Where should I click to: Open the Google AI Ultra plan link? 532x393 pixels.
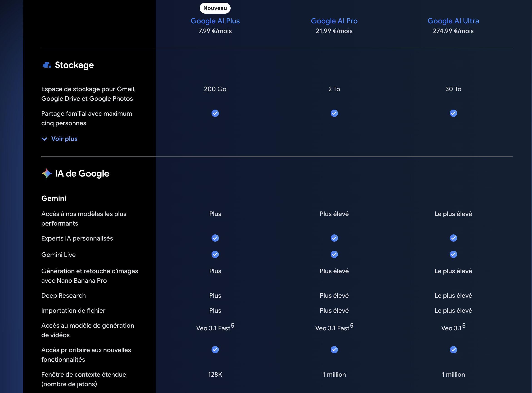pyautogui.click(x=453, y=21)
